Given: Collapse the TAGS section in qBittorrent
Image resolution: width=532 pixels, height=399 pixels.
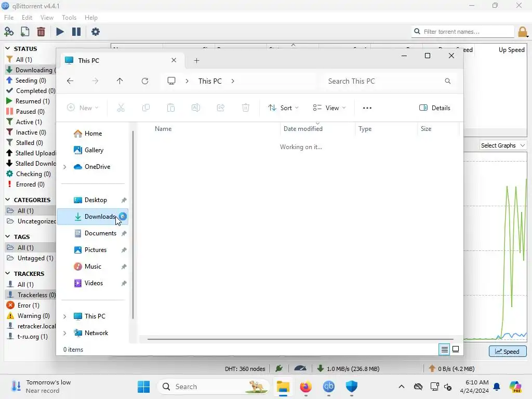Looking at the screenshot, I should pos(7,236).
